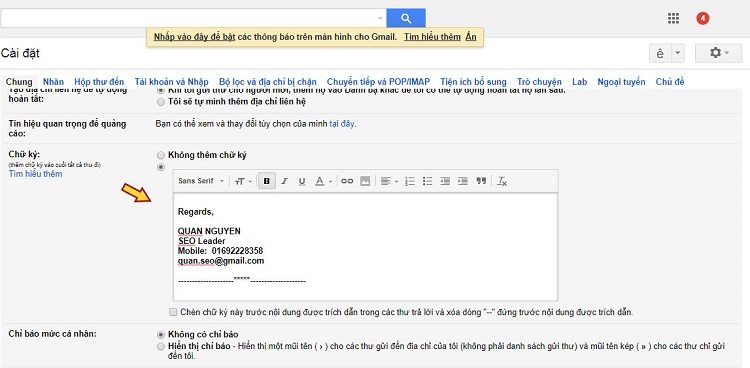This screenshot has height=368, width=750.
Task: Click the 'QUAN NGUYEN' signature line
Action: [x=209, y=231]
